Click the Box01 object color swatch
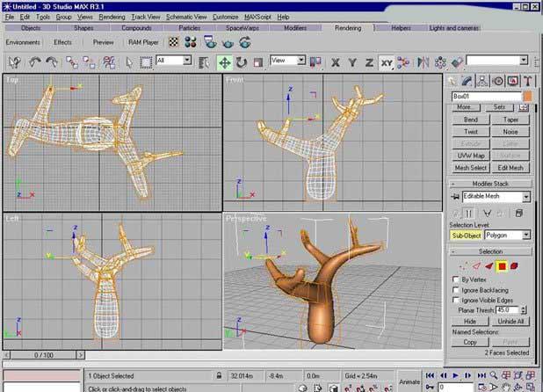The image size is (543, 392). 527,97
